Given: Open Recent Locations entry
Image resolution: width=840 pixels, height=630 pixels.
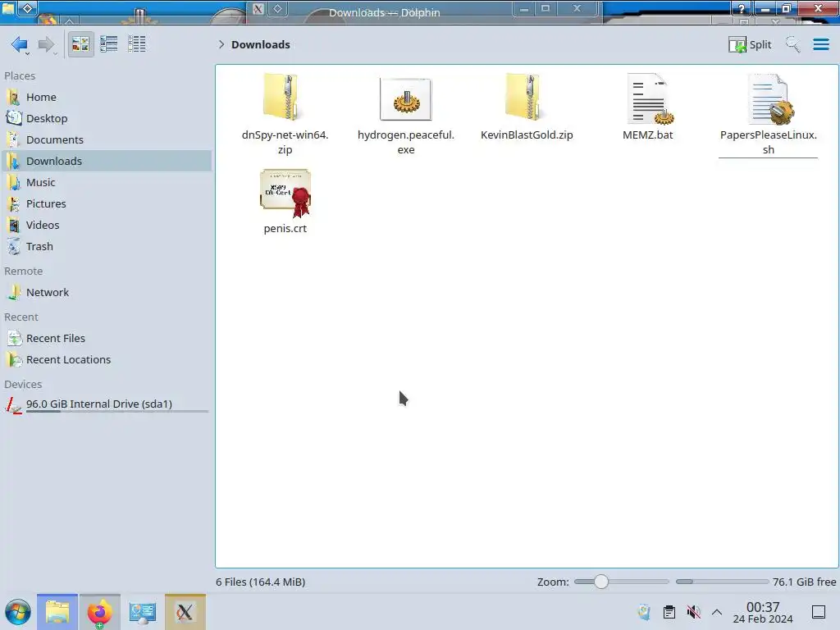Looking at the screenshot, I should click(x=106, y=360).
